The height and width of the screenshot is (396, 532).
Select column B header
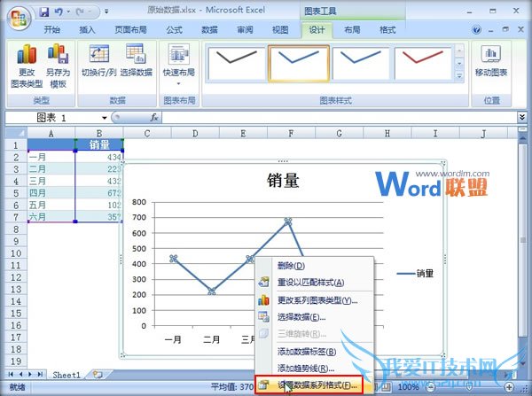[x=99, y=133]
